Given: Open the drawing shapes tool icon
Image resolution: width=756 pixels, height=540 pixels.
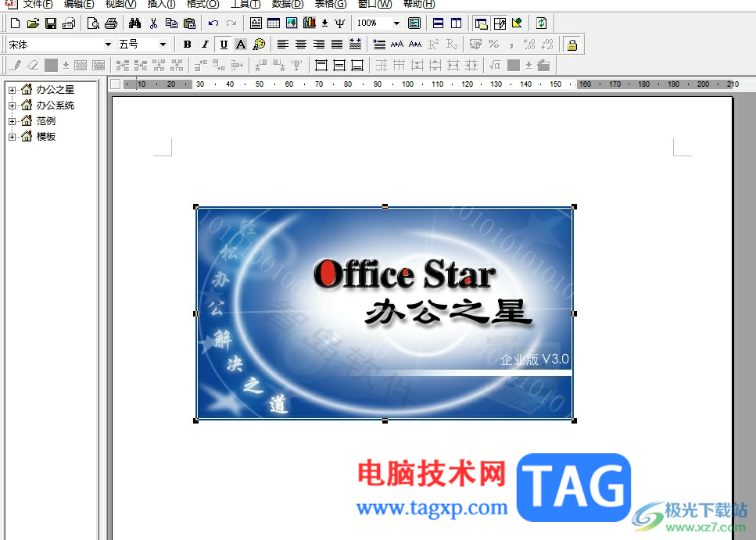Looking at the screenshot, I should click(517, 23).
